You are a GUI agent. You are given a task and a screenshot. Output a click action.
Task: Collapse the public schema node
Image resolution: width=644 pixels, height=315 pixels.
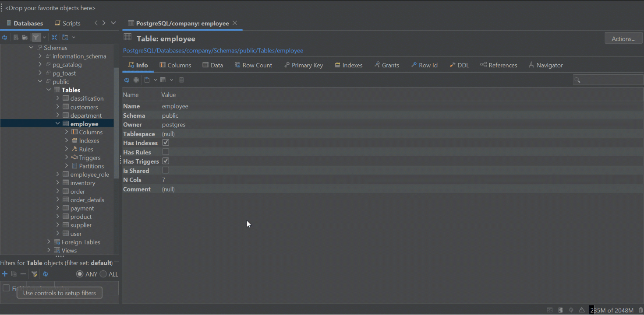coord(40,81)
